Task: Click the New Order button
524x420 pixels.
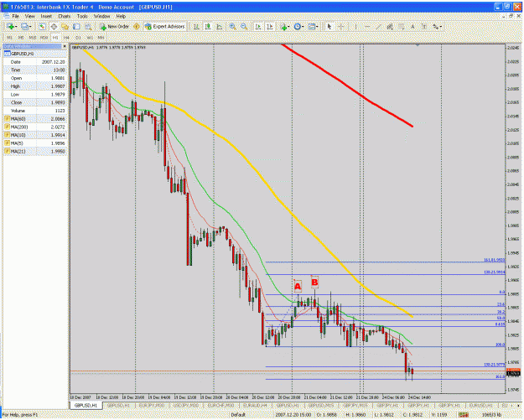Action: coord(114,27)
